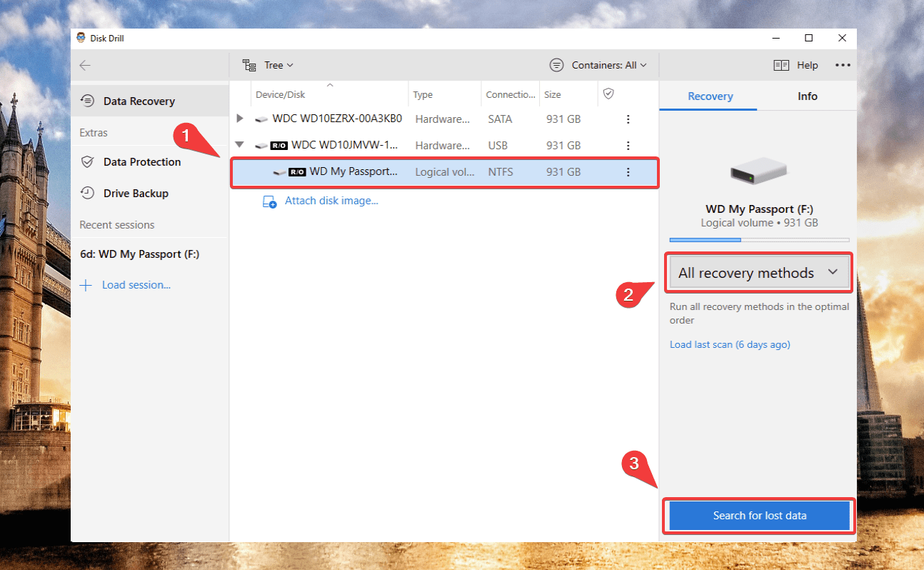Collapse the WDC WD10JMVW disk row

240,145
